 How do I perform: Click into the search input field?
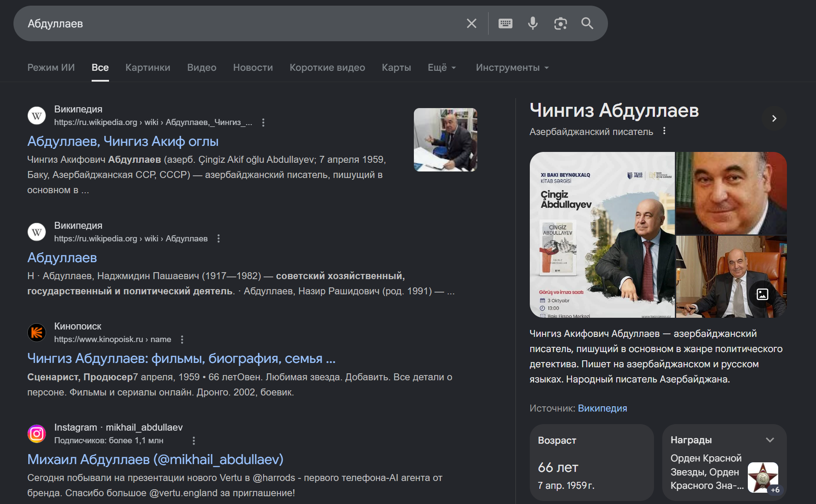[239, 23]
